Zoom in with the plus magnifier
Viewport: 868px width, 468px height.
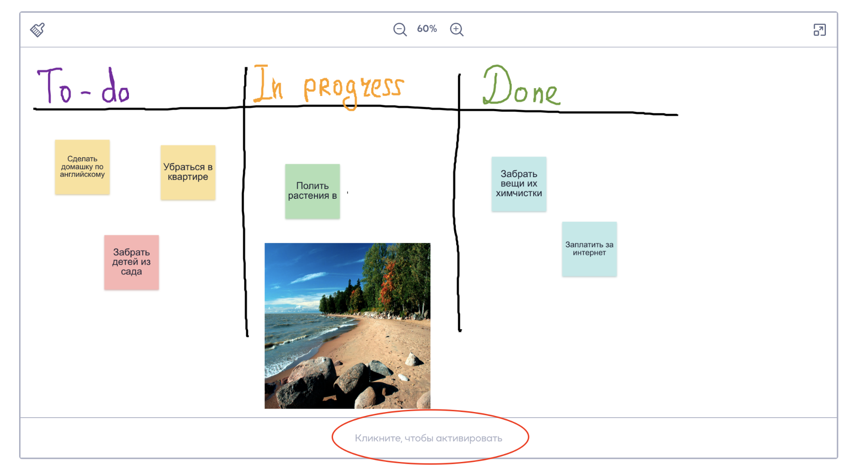(x=456, y=29)
